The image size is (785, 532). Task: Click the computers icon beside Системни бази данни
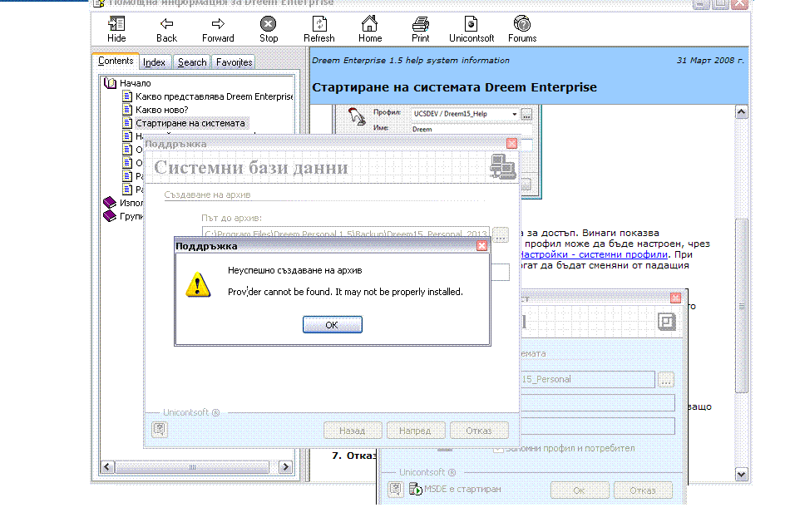[502, 166]
